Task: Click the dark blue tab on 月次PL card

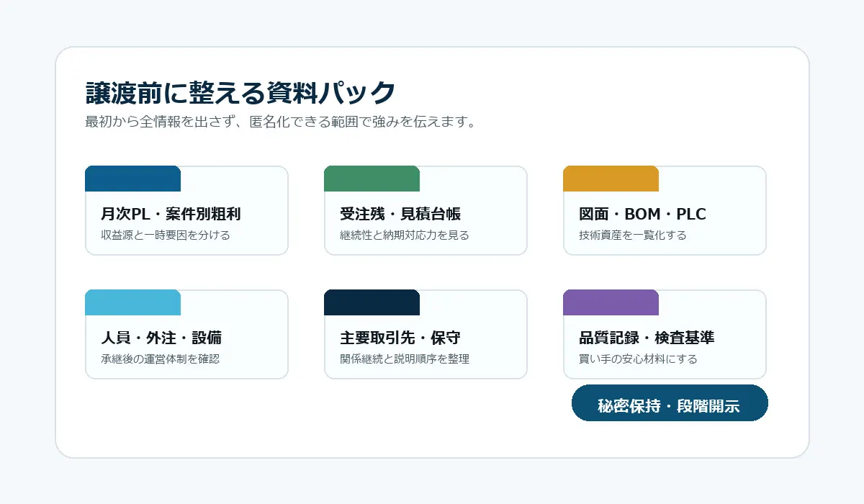Action: 132,179
